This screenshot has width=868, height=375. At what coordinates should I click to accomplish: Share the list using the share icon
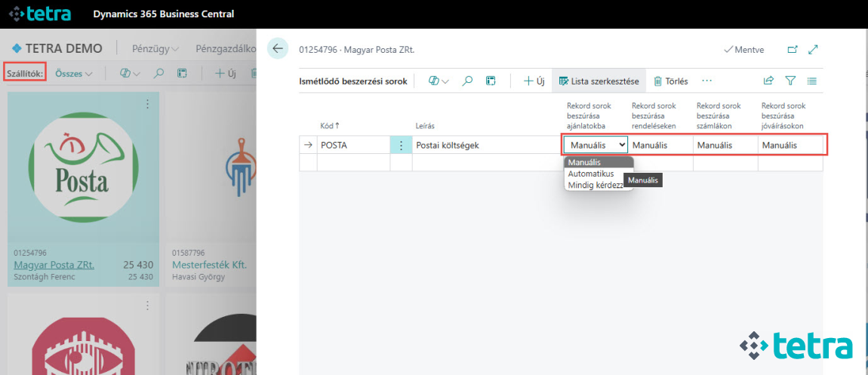click(x=768, y=81)
